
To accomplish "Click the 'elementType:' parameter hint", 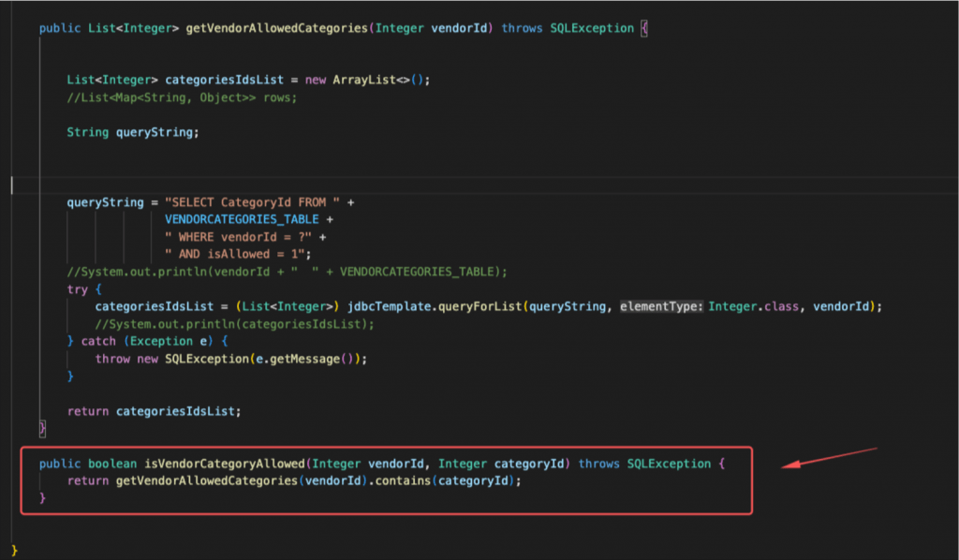I will [662, 306].
